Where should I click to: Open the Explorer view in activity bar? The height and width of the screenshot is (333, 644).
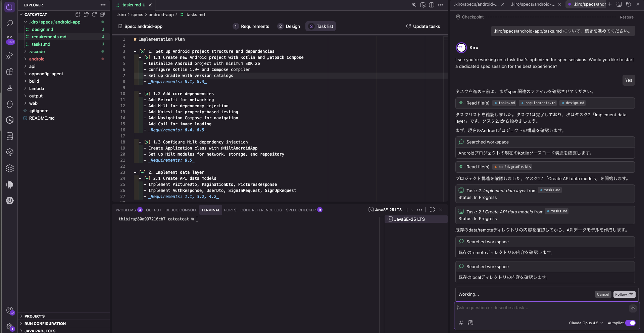click(x=10, y=7)
